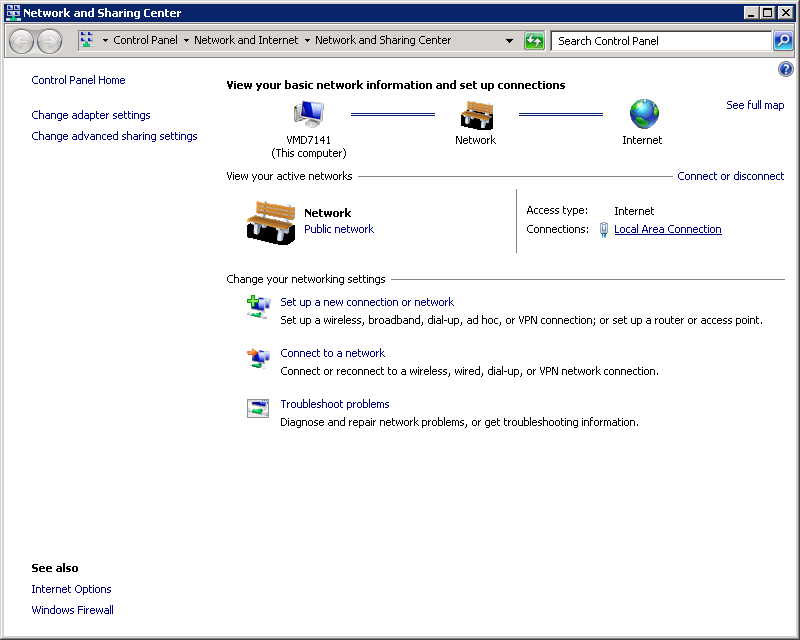The height and width of the screenshot is (640, 800).
Task: Click the VMD7141 computer icon in network map
Action: click(x=308, y=114)
